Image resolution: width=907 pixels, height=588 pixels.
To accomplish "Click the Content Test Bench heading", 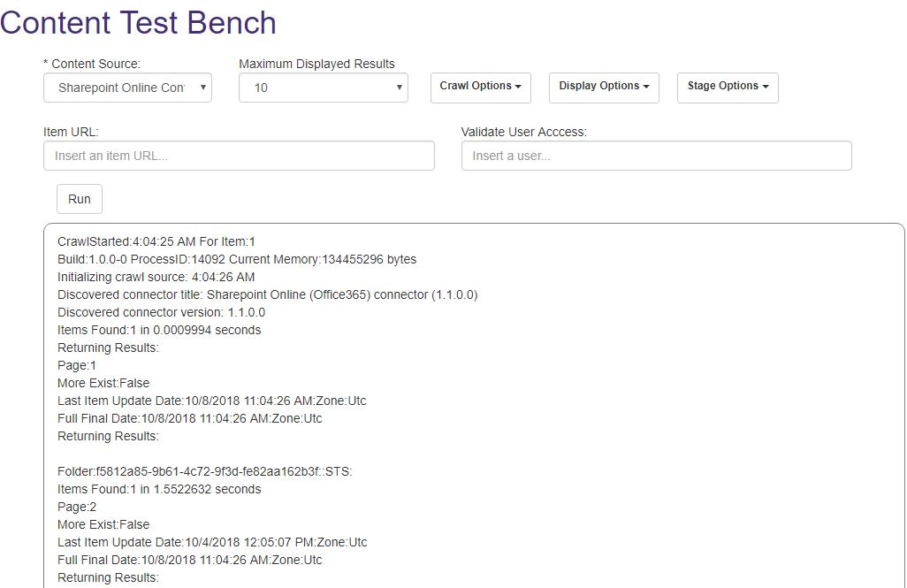I will pos(139,23).
